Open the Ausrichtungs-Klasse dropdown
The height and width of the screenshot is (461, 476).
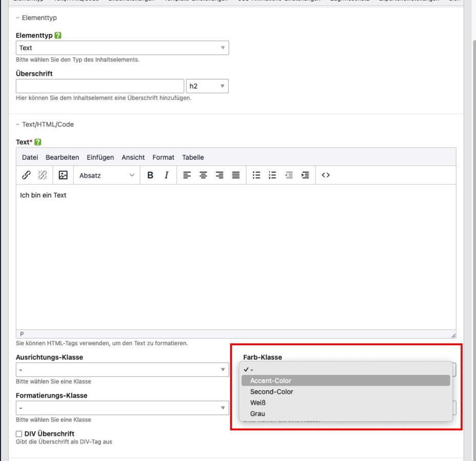click(x=122, y=370)
